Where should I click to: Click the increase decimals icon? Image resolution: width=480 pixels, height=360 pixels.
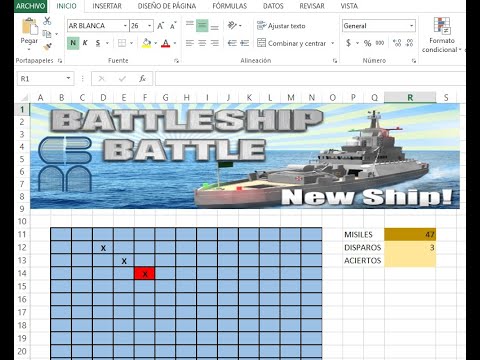point(397,43)
